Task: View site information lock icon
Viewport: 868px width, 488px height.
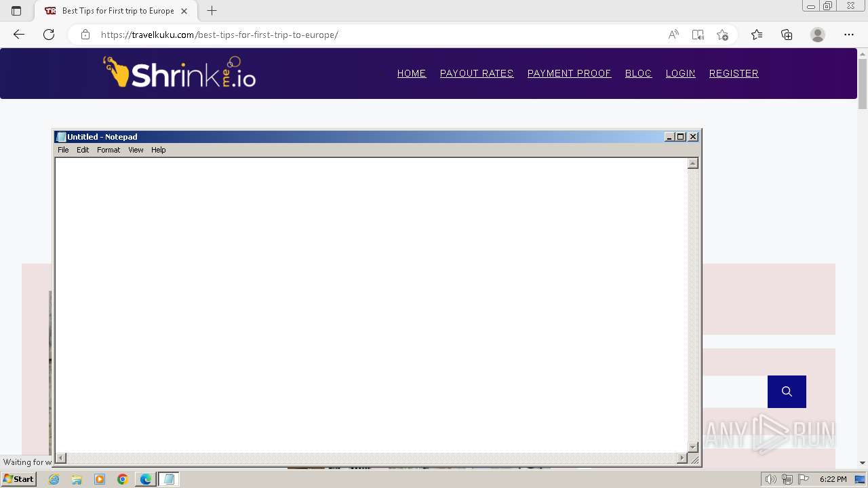Action: 85,35
